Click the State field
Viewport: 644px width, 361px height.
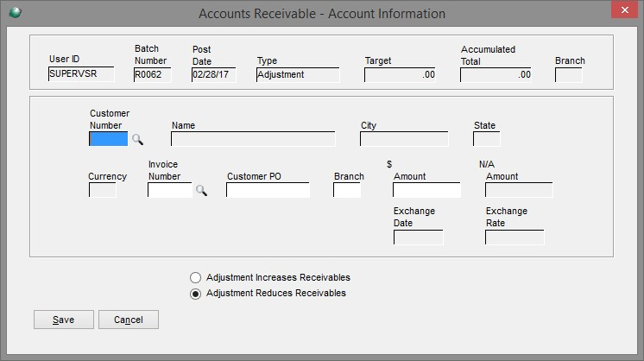tap(487, 139)
